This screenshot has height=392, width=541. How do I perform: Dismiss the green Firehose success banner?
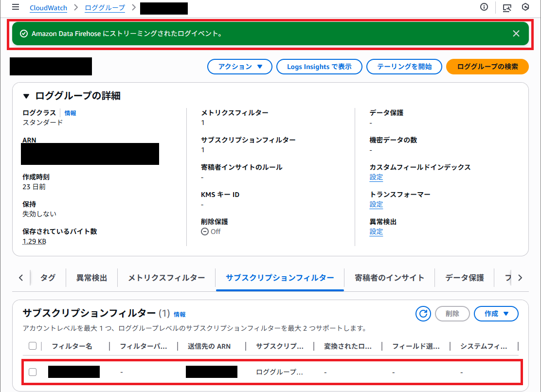[516, 33]
